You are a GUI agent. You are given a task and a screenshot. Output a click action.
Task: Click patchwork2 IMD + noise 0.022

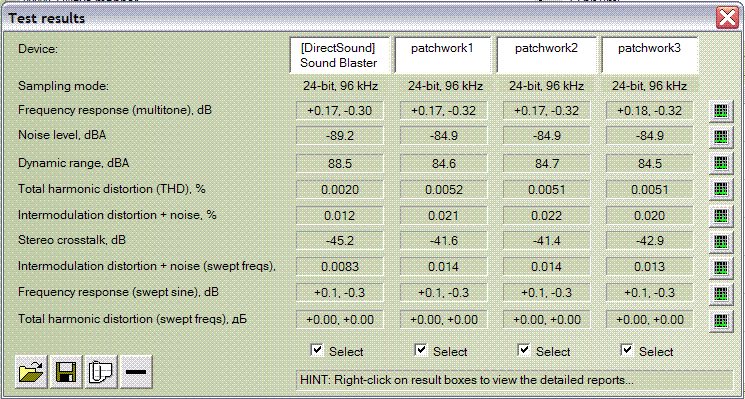[x=546, y=215]
